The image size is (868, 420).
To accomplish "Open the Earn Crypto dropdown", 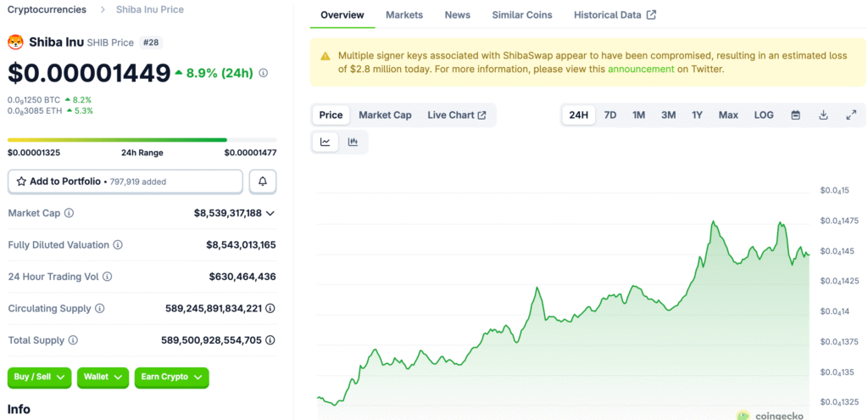I will tap(171, 377).
